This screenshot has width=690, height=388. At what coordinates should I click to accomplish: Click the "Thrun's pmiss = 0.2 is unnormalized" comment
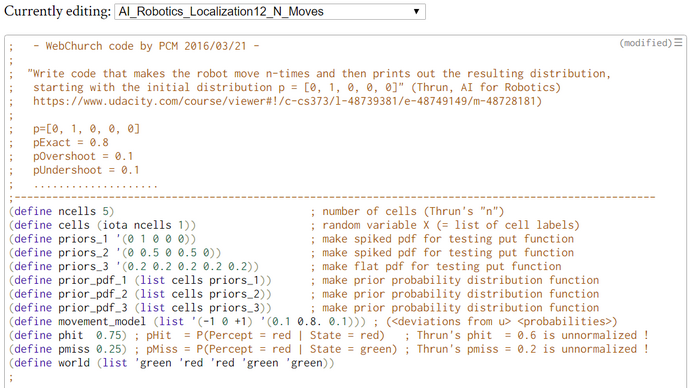click(x=532, y=349)
